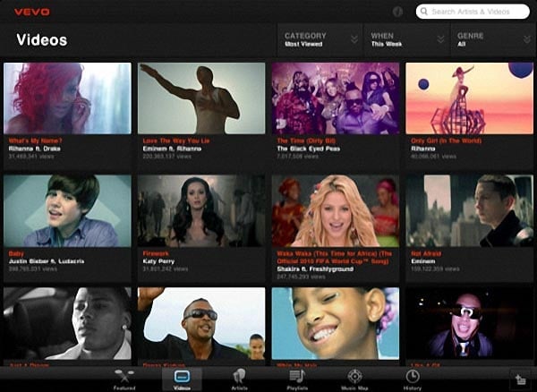Screen dimensions: 537x392
Task: Click the Not Afraid song title
Action: [x=426, y=253]
